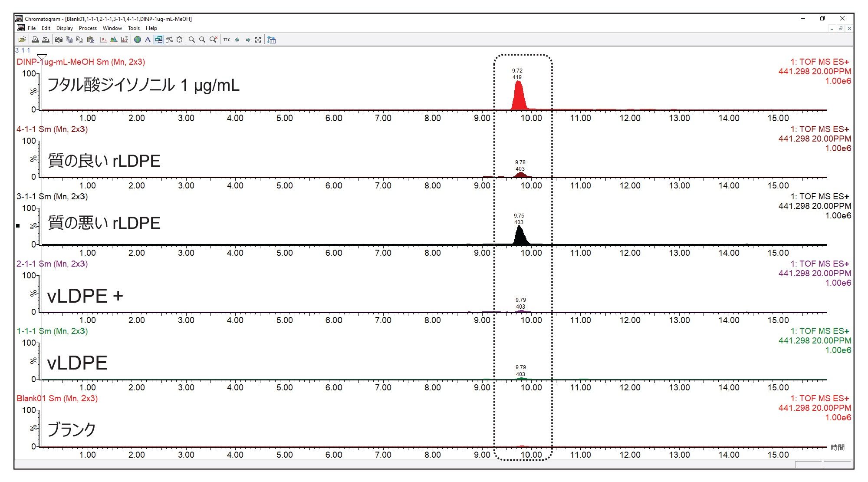Image resolution: width=868 pixels, height=482 pixels.
Task: Click the stopwatch toolbar icon
Action: click(x=179, y=40)
